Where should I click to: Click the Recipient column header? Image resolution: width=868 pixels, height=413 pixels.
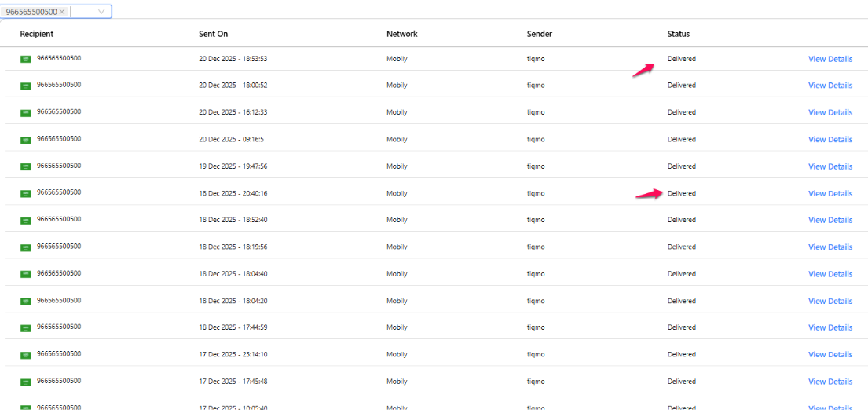[37, 34]
